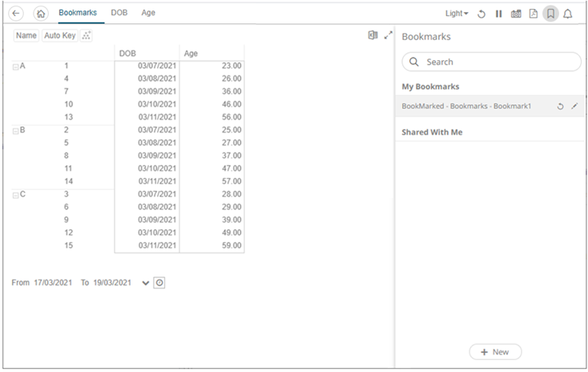Click the refresh data icon in toolbar

tap(481, 14)
